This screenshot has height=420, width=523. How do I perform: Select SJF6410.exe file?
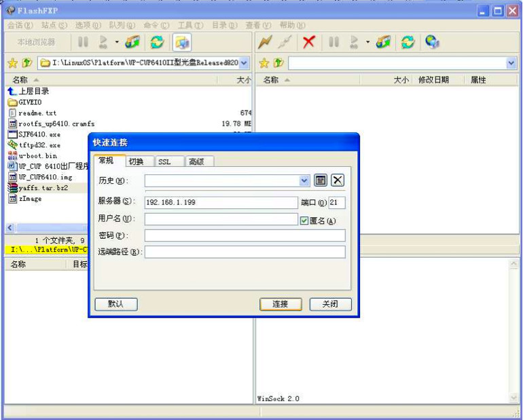(34, 134)
